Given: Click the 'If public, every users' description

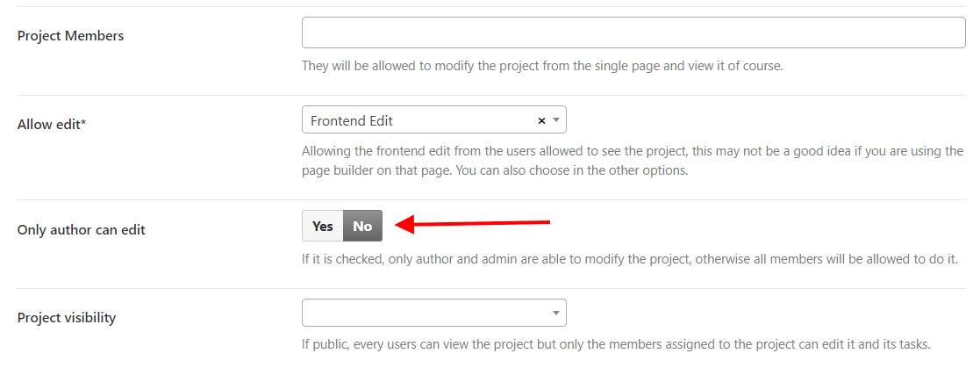Looking at the screenshot, I should coord(615,344).
